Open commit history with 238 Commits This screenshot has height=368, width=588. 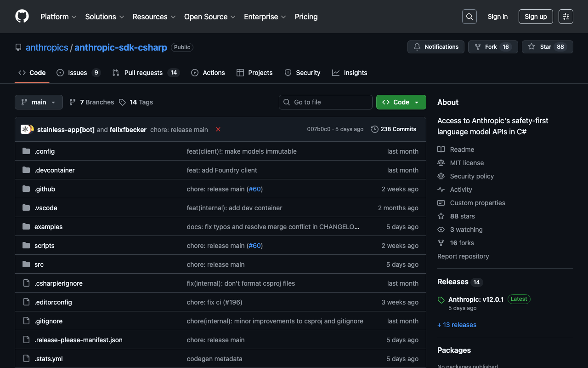click(x=394, y=129)
